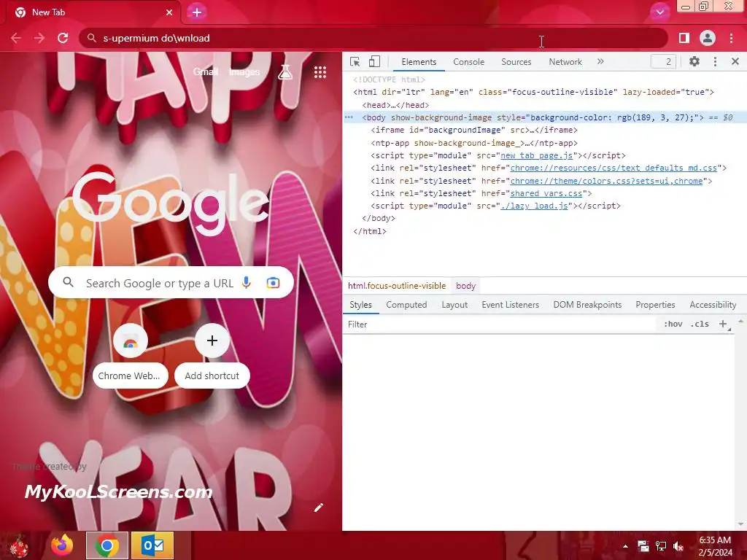This screenshot has height=560, width=747.
Task: Close the New Tab tab
Action: tap(169, 12)
